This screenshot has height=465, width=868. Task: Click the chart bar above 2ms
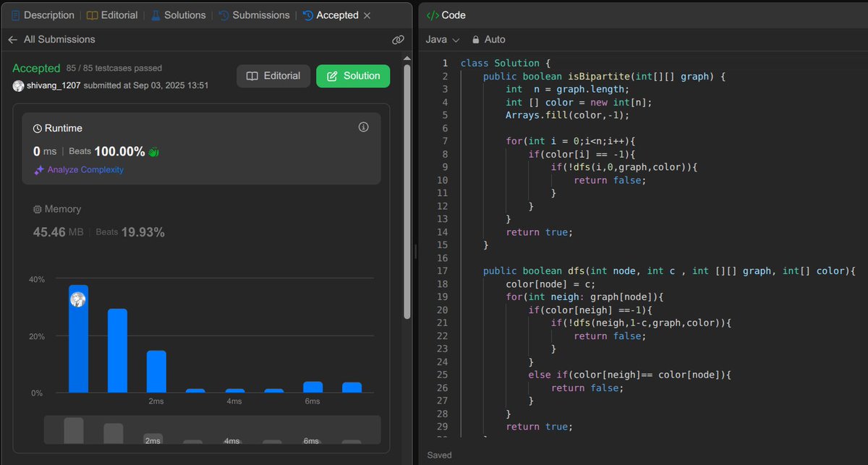[156, 372]
